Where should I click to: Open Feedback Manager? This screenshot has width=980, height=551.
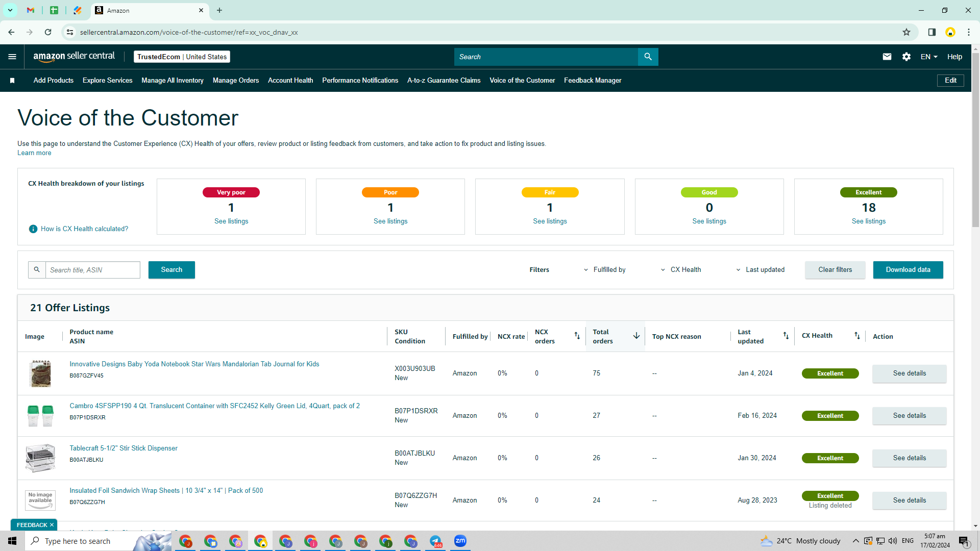pos(593,81)
